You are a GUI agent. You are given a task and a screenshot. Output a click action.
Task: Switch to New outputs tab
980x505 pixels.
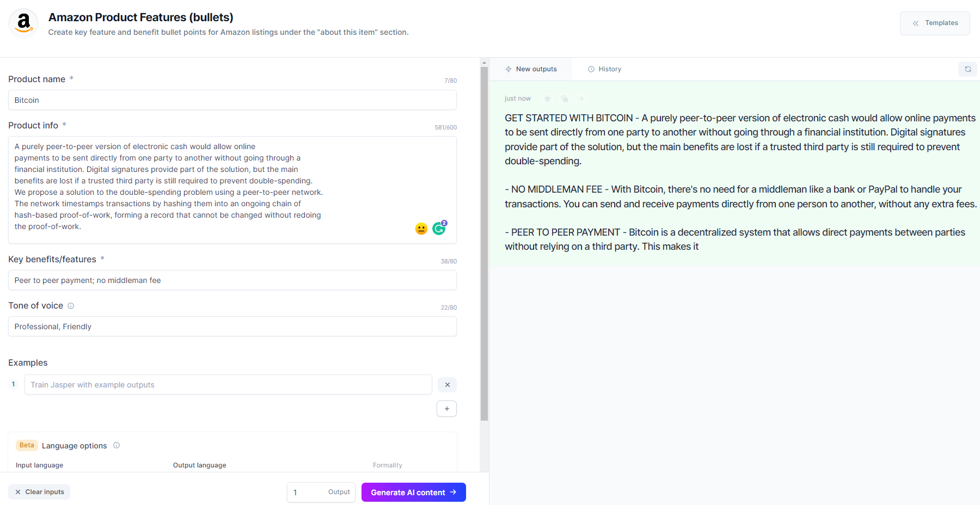click(531, 69)
